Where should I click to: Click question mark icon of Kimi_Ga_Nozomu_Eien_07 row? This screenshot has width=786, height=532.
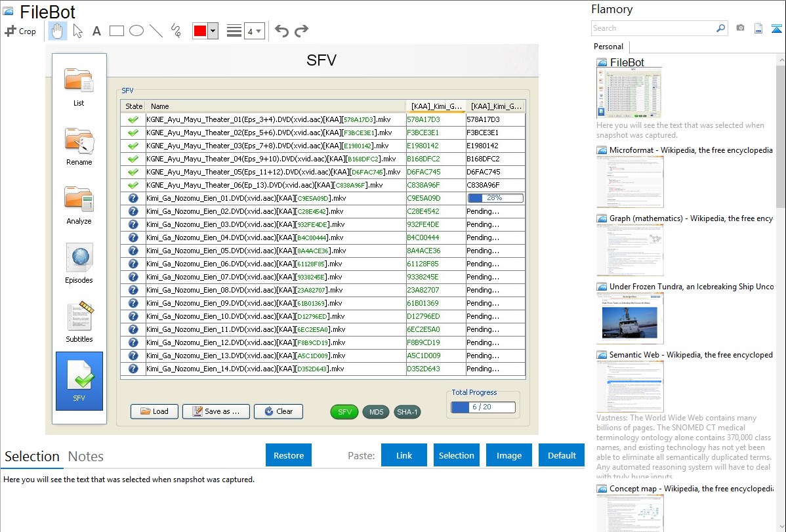(133, 277)
